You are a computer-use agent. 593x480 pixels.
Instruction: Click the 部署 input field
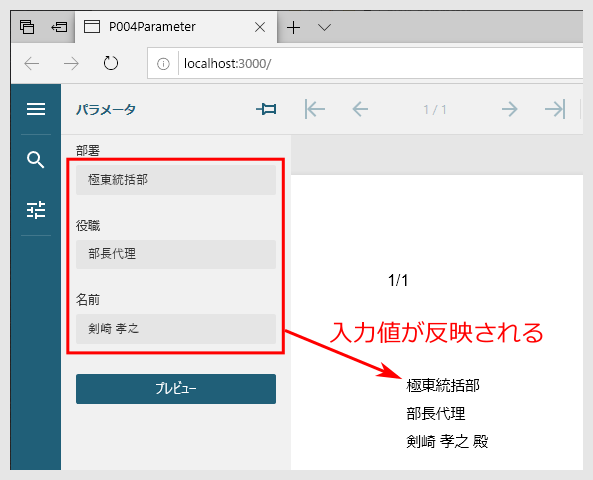tap(176, 180)
